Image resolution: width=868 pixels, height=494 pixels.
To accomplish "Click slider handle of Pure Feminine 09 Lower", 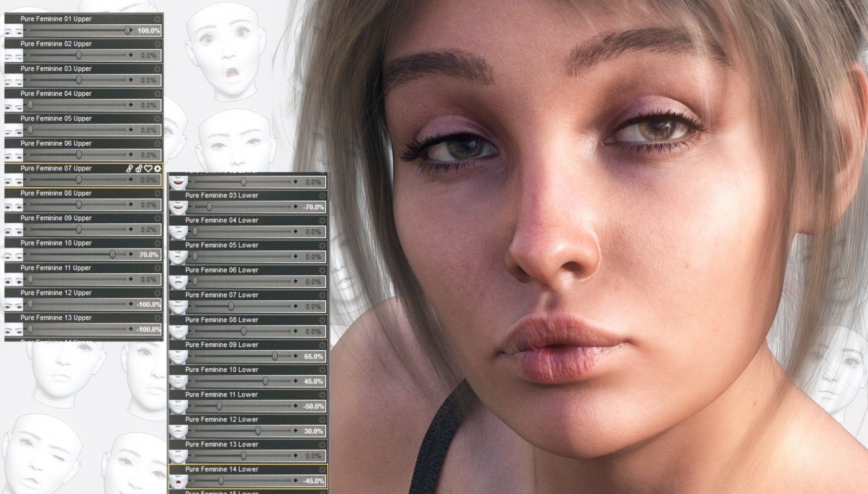I will click(x=275, y=356).
